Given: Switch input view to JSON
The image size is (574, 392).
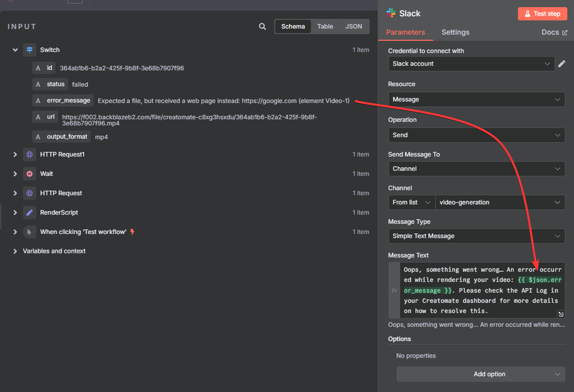Looking at the screenshot, I should point(354,27).
